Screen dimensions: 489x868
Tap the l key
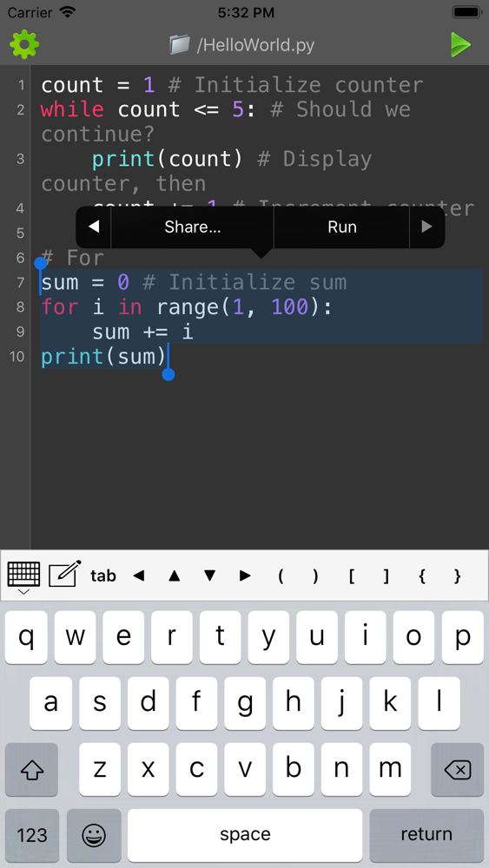(x=439, y=703)
